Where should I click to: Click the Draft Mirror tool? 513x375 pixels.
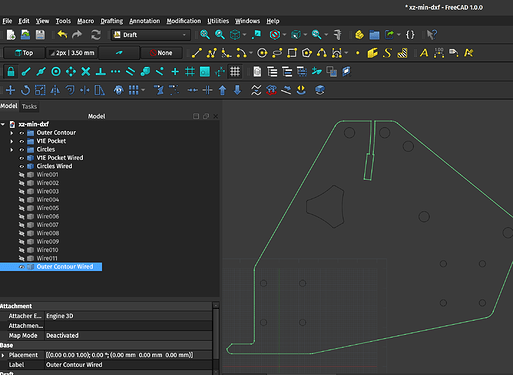click(55, 90)
